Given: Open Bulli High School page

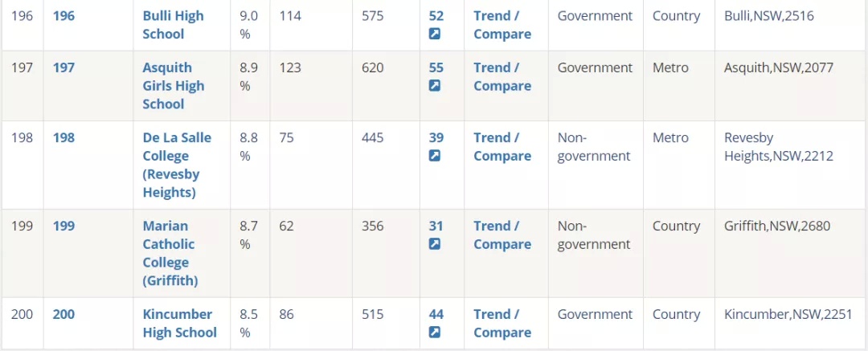Looking at the screenshot, I should 174,25.
